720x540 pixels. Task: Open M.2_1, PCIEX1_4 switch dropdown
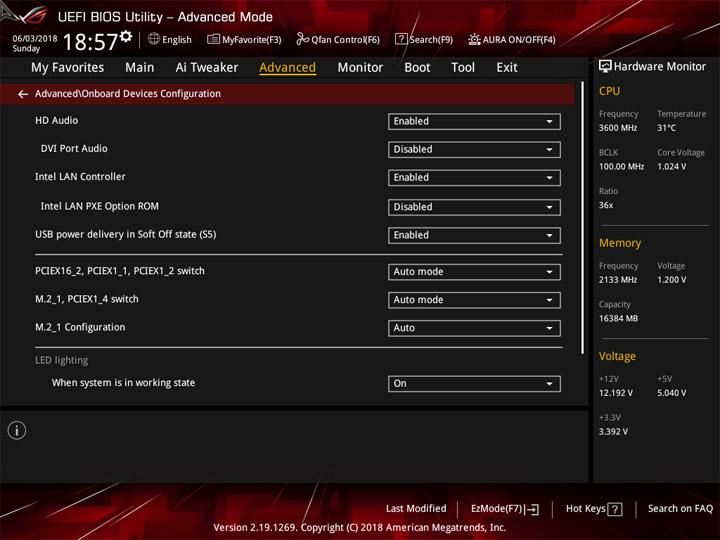[x=474, y=300]
